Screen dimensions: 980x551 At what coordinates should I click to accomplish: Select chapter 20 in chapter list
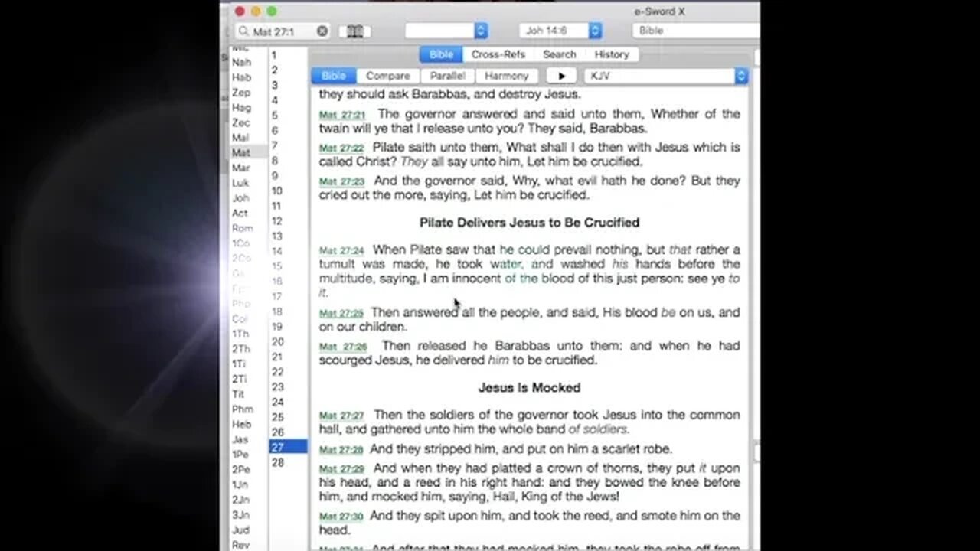[x=277, y=341]
